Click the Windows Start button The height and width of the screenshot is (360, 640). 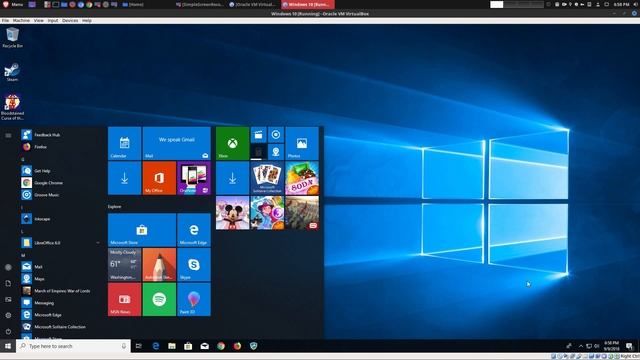(8, 346)
